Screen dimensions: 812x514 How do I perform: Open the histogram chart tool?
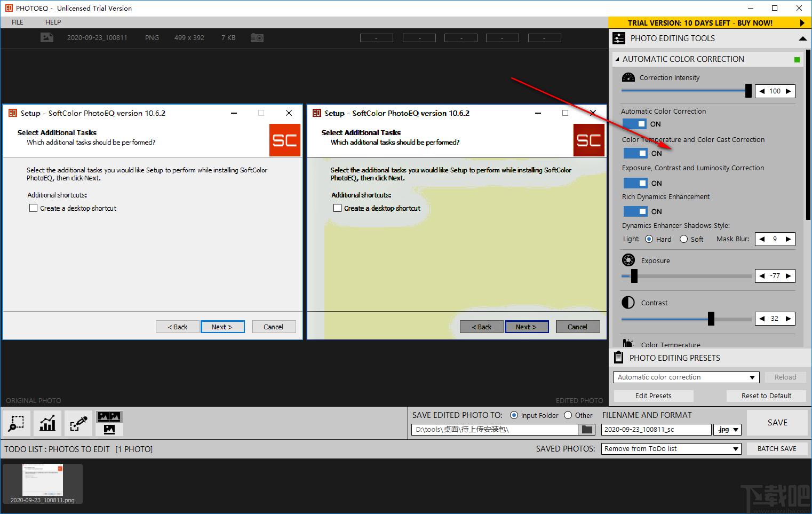(47, 423)
